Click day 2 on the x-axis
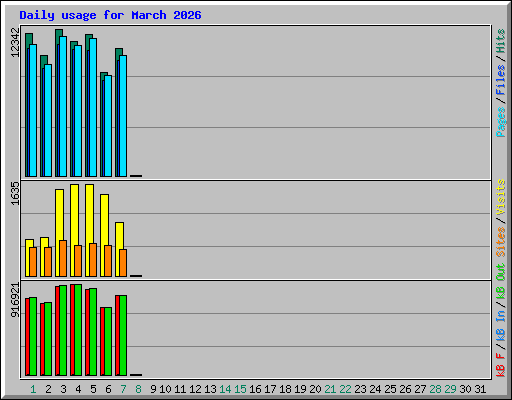The width and height of the screenshot is (512, 400). (48, 389)
